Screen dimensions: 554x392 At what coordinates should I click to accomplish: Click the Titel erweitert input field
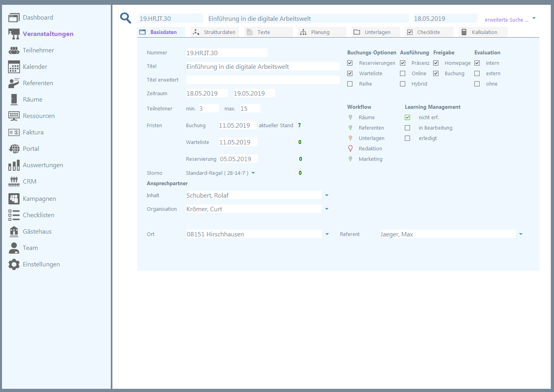point(263,80)
